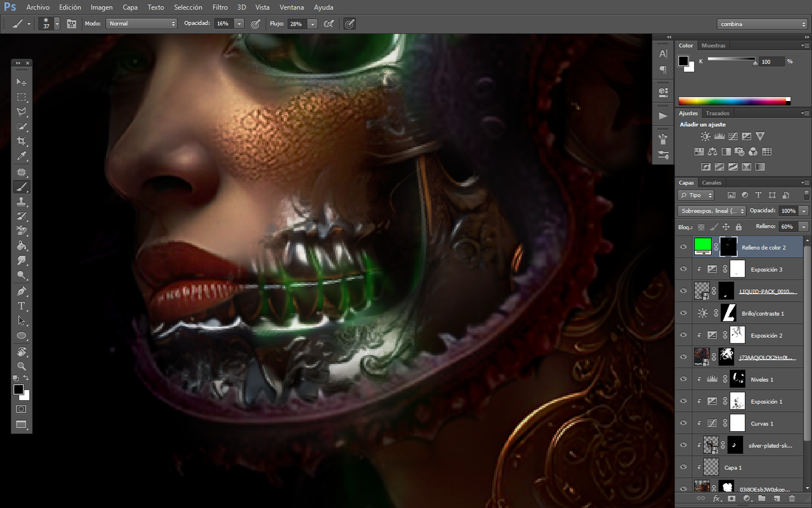Select the History Brush tool

click(22, 216)
